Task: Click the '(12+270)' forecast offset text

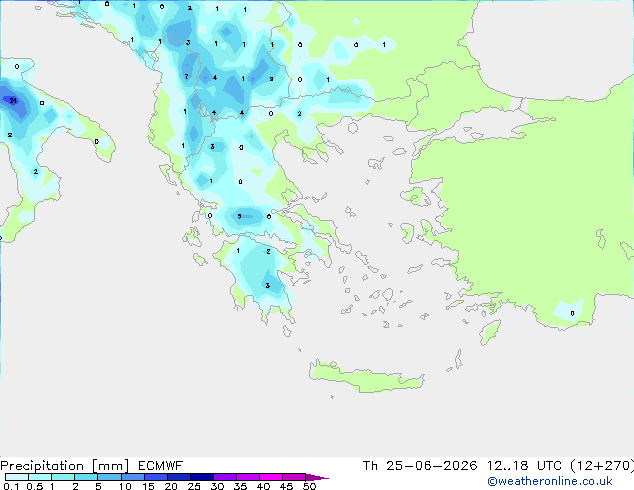Action: point(602,466)
